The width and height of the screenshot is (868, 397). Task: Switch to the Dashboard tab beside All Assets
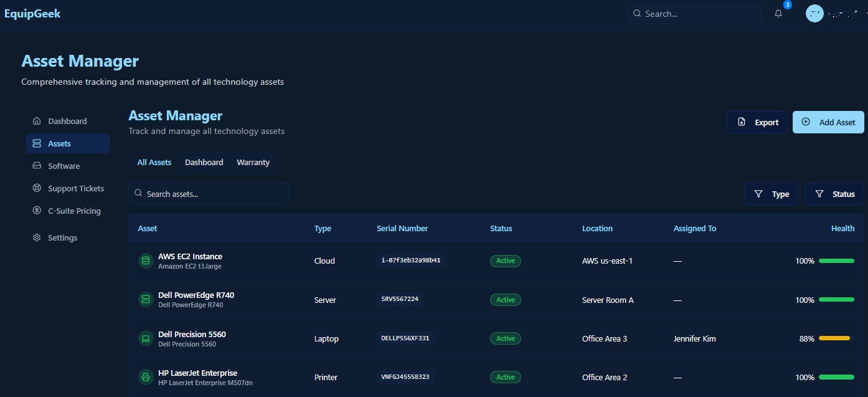point(204,162)
